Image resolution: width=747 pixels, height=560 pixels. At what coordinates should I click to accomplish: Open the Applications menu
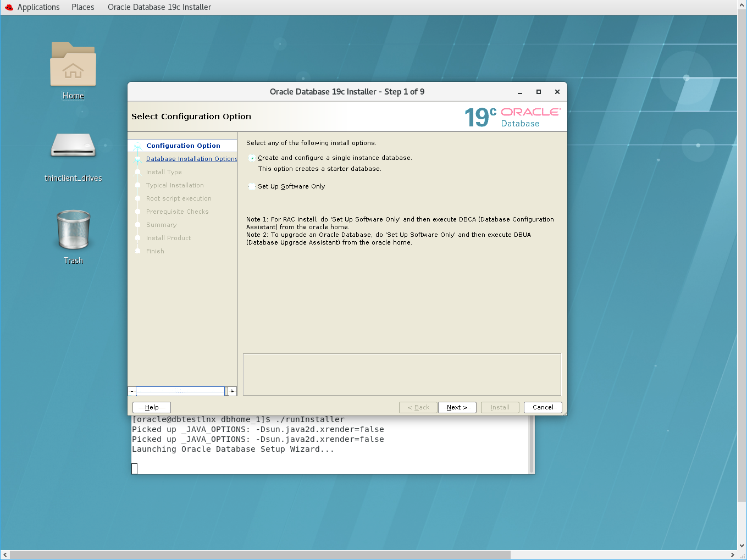pos(38,7)
